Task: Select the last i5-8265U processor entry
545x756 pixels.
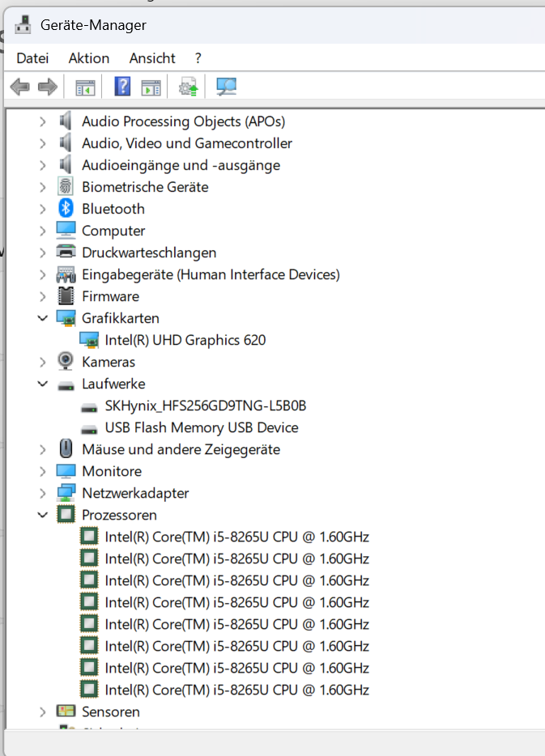Action: (x=236, y=690)
